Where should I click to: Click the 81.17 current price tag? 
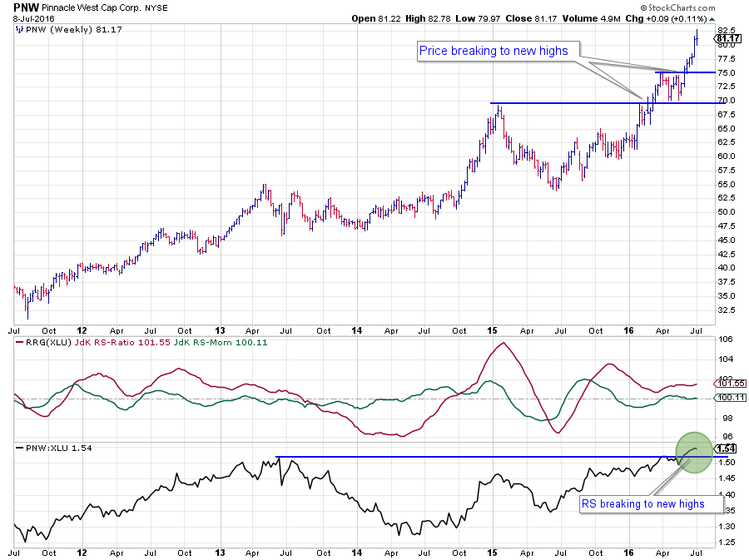pos(728,38)
